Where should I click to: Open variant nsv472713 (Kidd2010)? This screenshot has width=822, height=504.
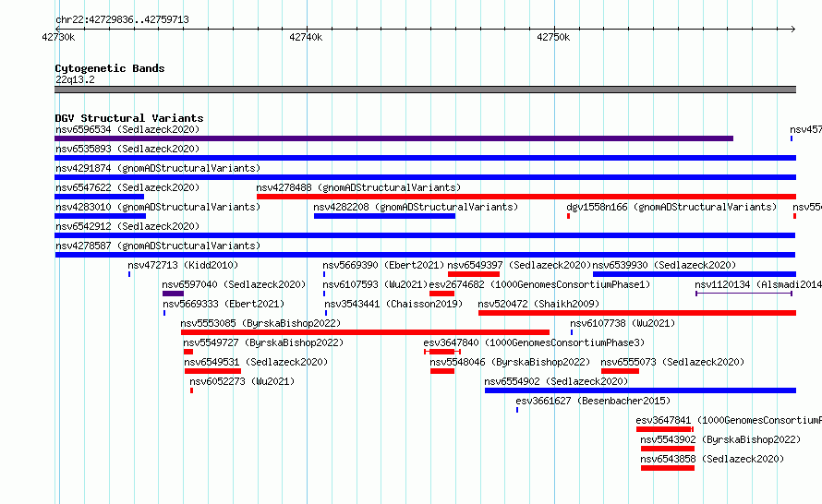point(183,265)
